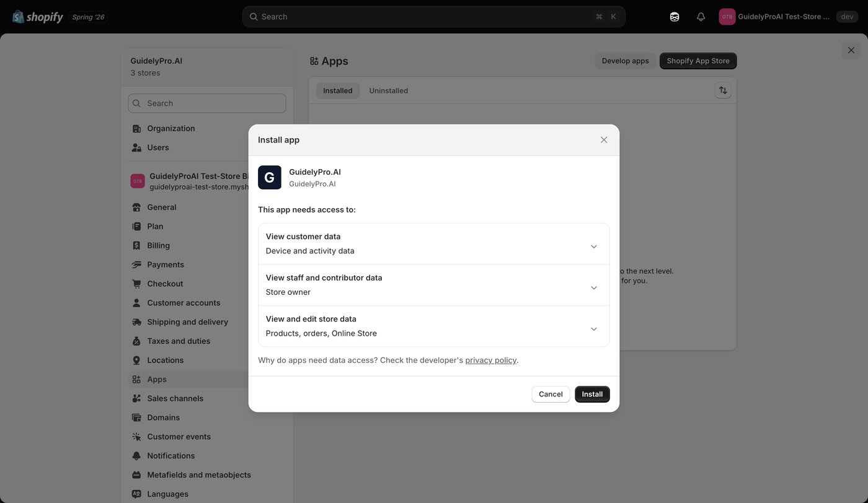
Task: Open the developer's privacy policy link
Action: pos(491,361)
